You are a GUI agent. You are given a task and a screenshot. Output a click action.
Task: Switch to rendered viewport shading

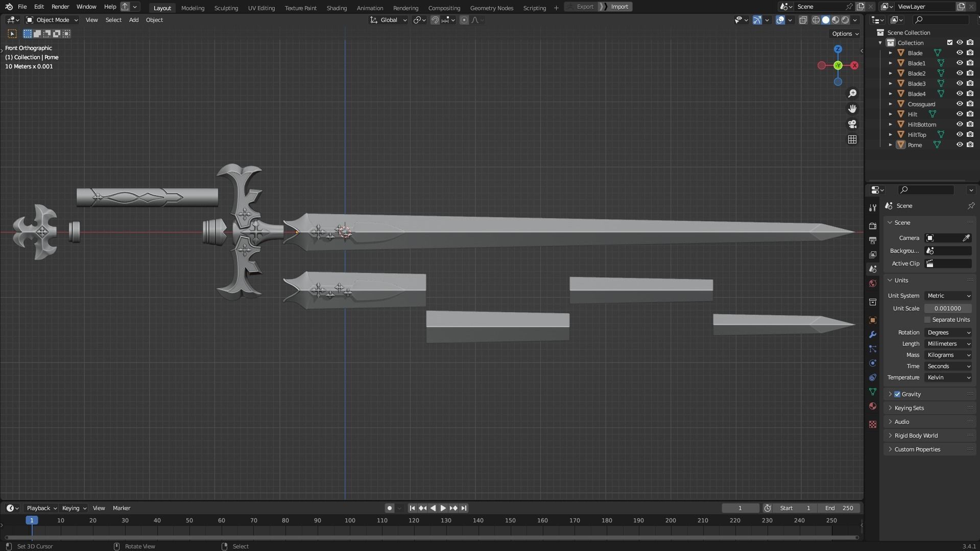(x=845, y=20)
